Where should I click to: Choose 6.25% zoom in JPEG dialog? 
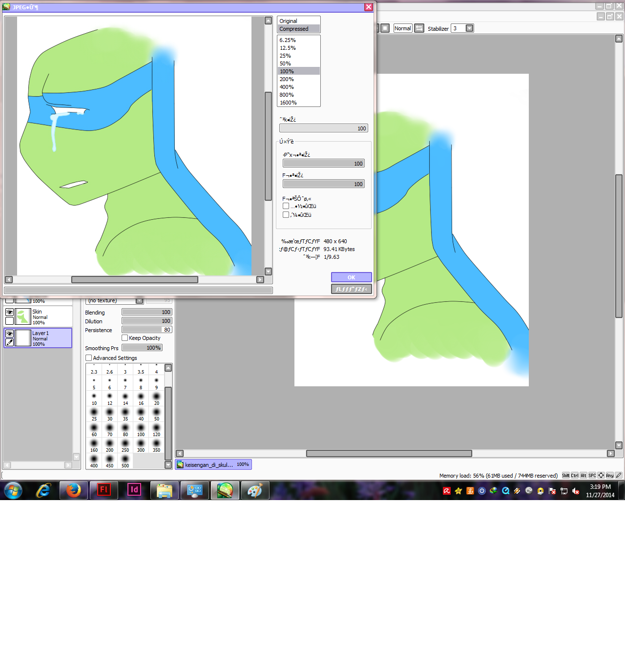tap(299, 40)
